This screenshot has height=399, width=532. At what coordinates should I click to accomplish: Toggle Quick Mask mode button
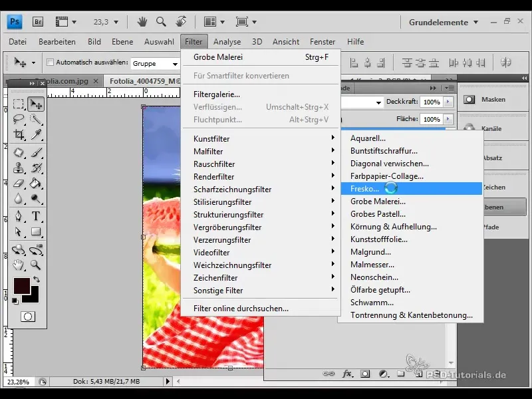coord(28,317)
